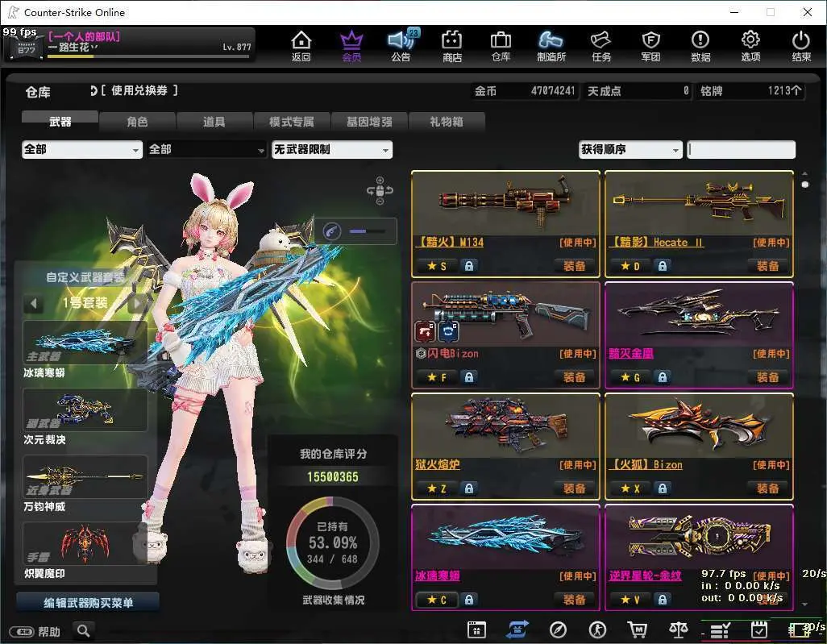This screenshot has height=644, width=827.
Task: Toggle the star D favorite on Hecate II
Action: (x=631, y=266)
